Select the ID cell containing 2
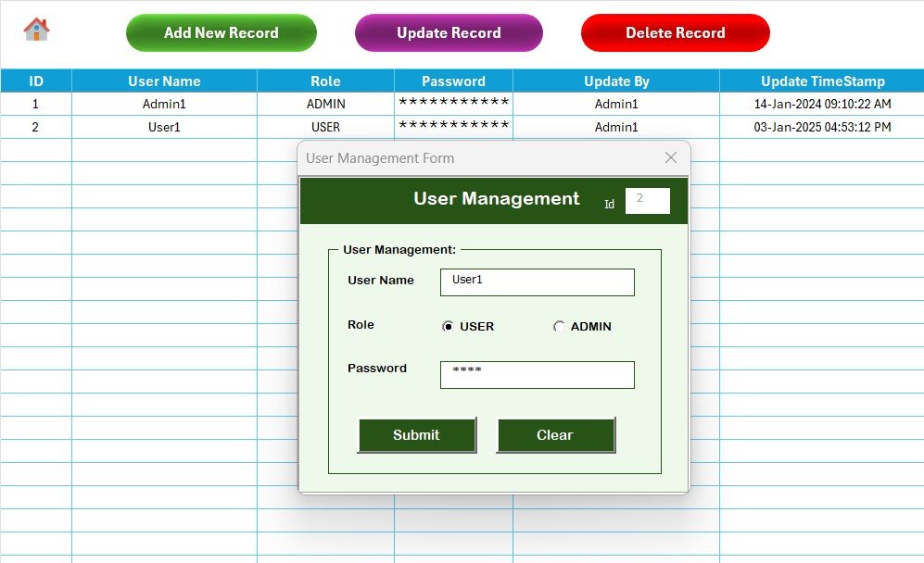Image resolution: width=924 pixels, height=563 pixels. (x=36, y=127)
